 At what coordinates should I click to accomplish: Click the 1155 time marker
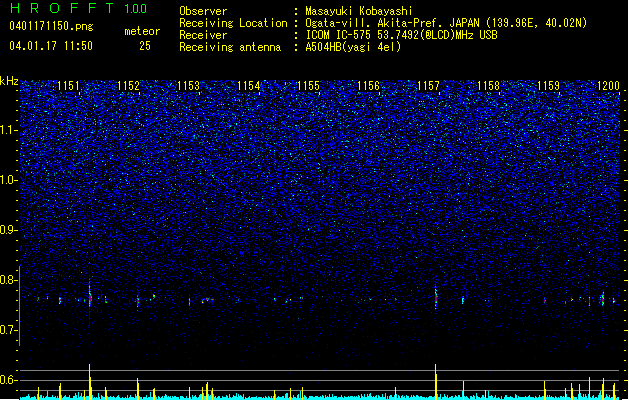308,86
